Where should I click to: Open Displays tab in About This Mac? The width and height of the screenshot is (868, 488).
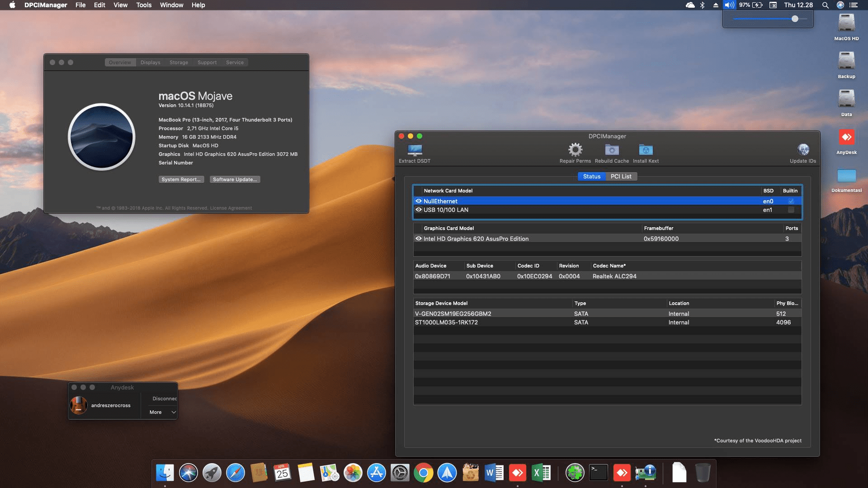pyautogui.click(x=150, y=62)
